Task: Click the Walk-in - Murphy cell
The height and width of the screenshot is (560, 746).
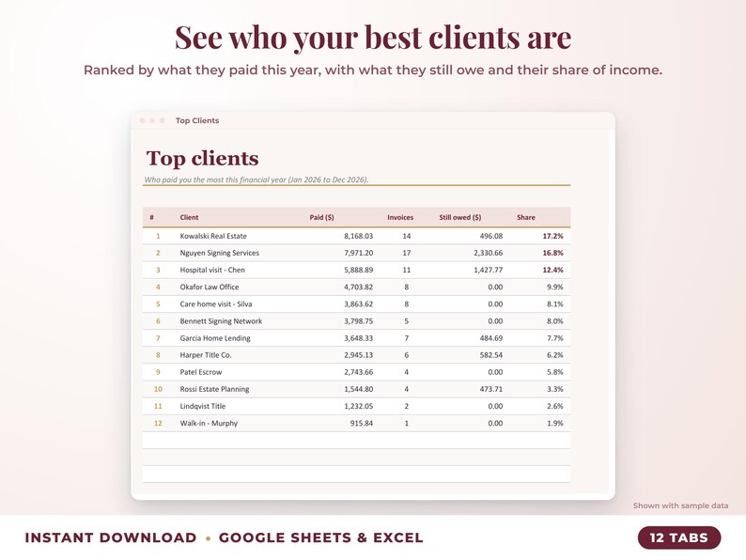Action: click(x=209, y=424)
